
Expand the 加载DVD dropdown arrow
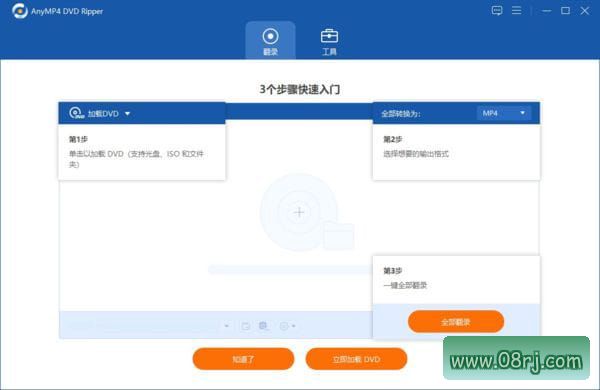[127, 114]
